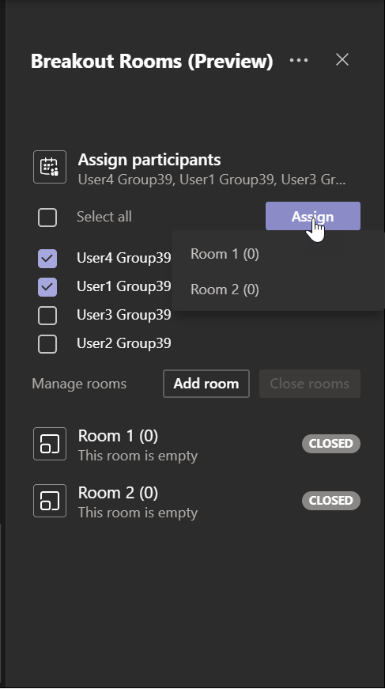Open the More options ellipsis menu

point(299,60)
